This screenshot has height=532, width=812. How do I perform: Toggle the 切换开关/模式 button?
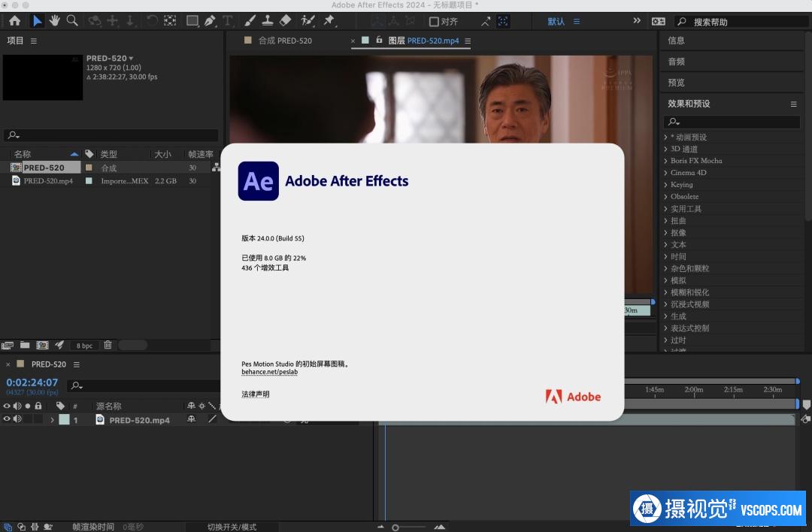232,527
